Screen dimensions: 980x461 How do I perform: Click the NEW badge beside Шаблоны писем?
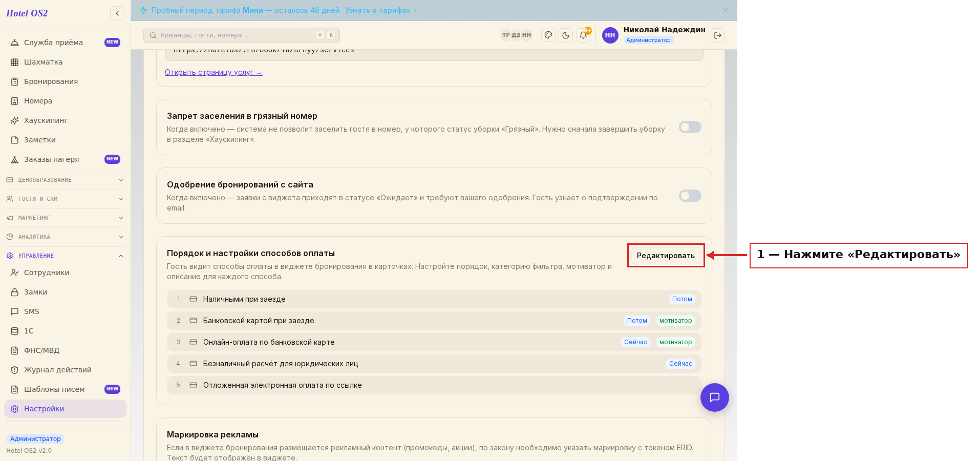(x=112, y=389)
